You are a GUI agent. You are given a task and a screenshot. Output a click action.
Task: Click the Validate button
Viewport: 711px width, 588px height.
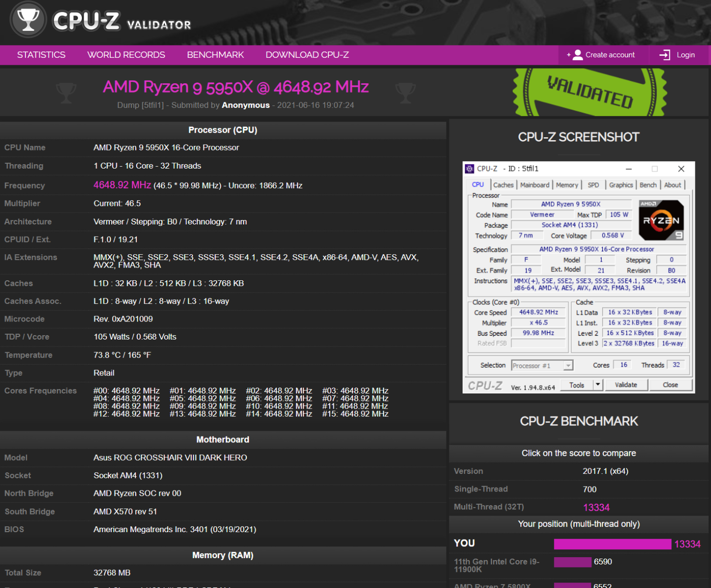626,385
